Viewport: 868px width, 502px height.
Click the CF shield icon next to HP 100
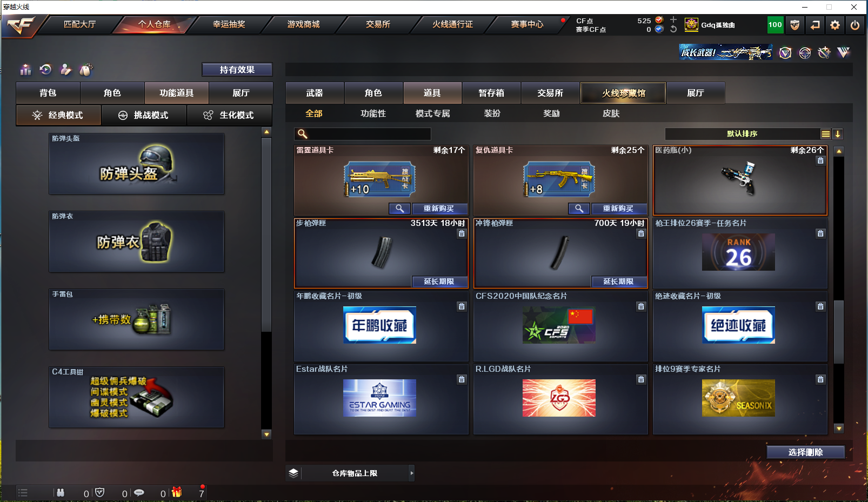[x=795, y=25]
